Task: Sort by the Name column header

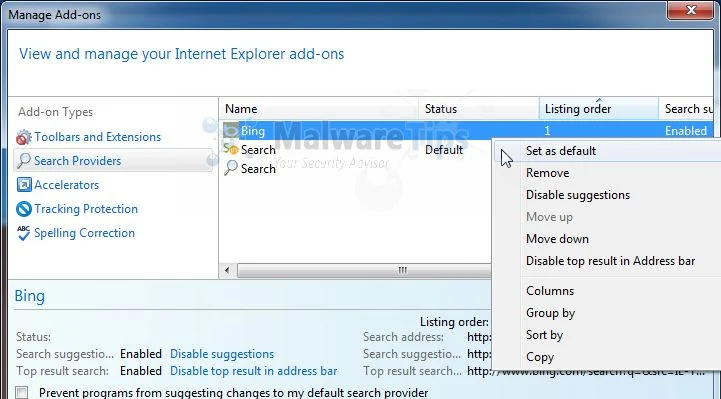Action: (319, 109)
